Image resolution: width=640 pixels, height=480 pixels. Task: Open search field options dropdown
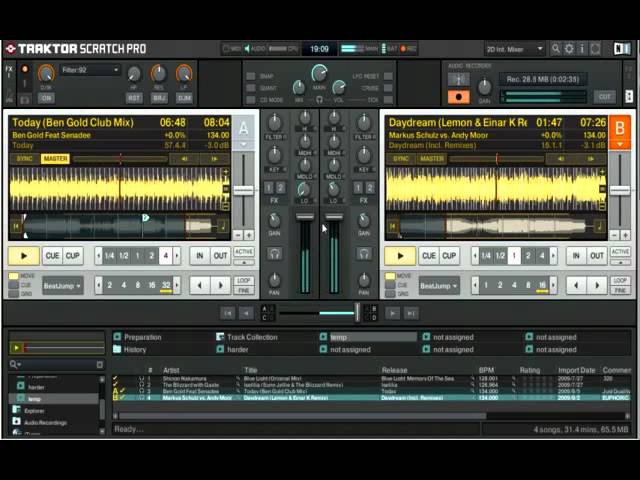[x=16, y=364]
